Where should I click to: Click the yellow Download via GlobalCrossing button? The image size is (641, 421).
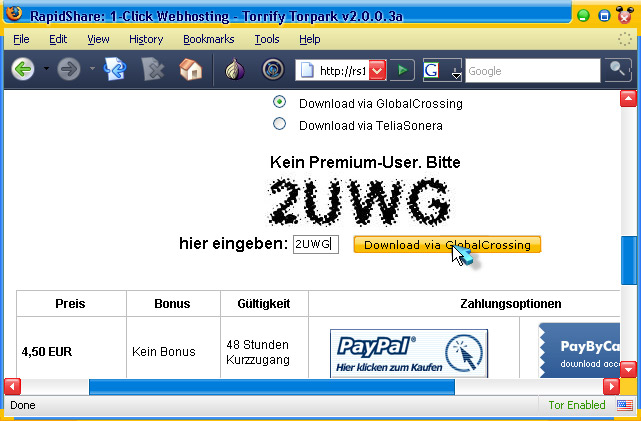(447, 244)
